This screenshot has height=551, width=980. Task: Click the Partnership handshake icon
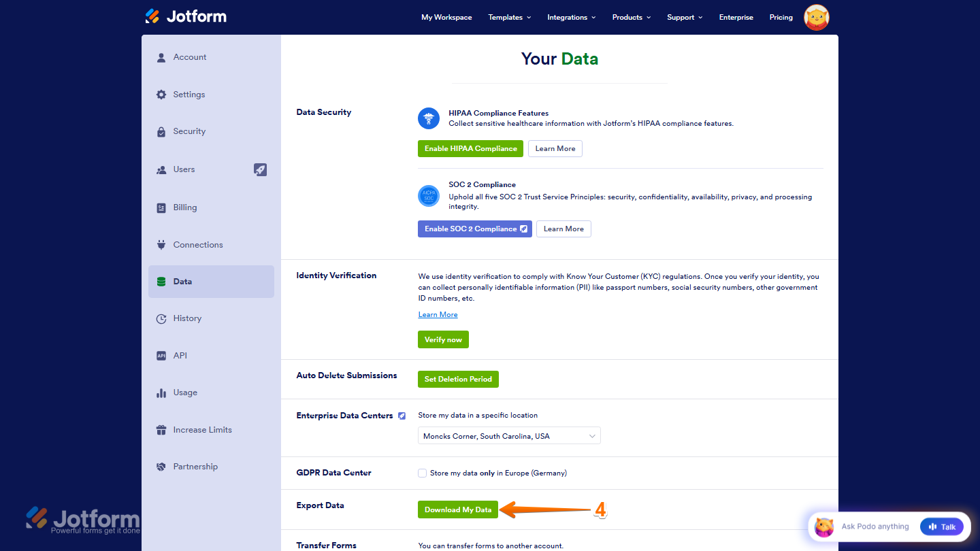pos(161,467)
